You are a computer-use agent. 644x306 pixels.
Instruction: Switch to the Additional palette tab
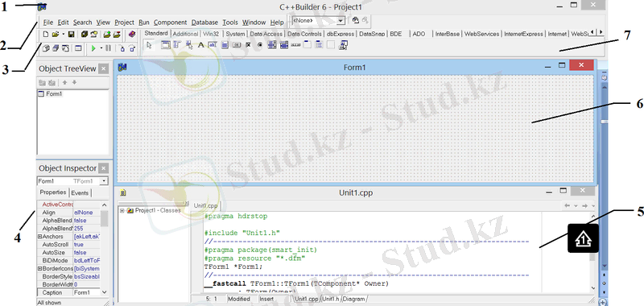click(x=185, y=34)
